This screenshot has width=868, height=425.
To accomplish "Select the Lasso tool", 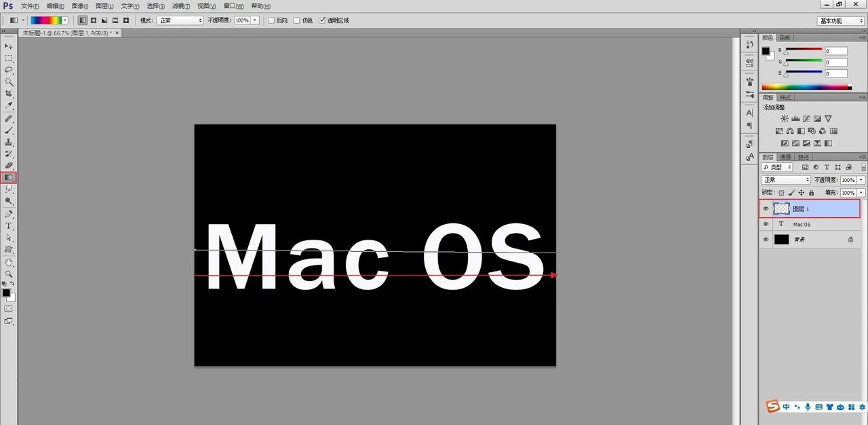I will [9, 70].
